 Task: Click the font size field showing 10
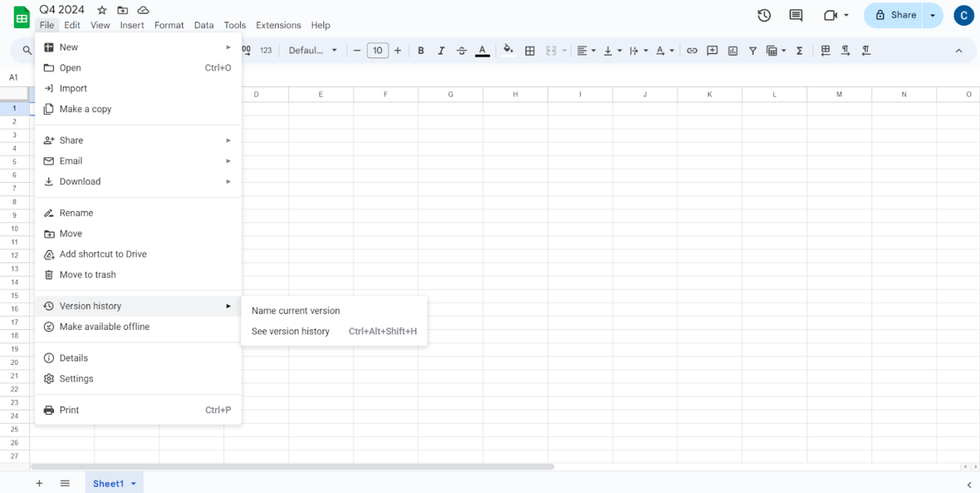pyautogui.click(x=377, y=50)
